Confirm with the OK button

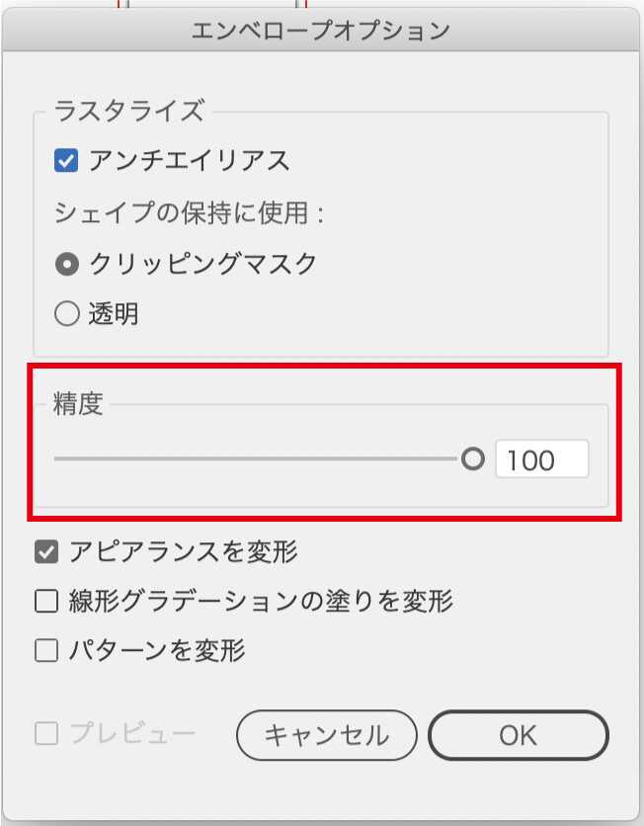pos(518,735)
